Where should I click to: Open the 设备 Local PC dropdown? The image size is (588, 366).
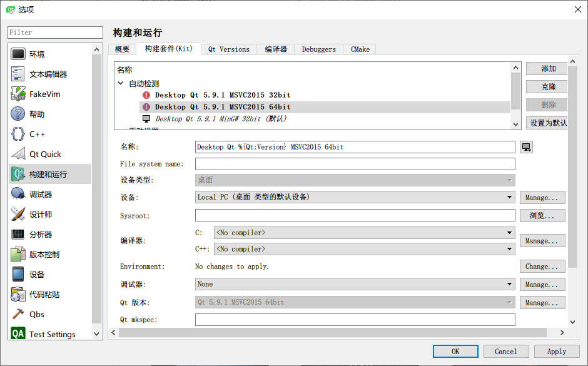[x=355, y=197]
